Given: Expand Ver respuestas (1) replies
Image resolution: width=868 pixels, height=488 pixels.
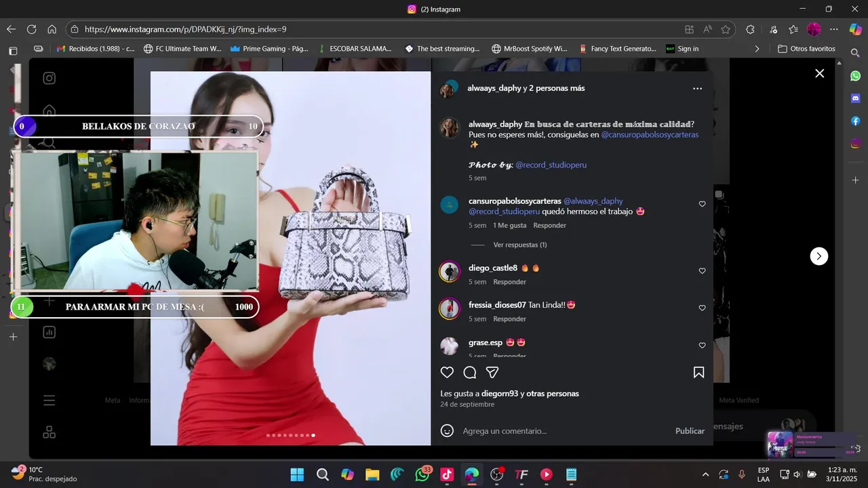Looking at the screenshot, I should click(519, 245).
